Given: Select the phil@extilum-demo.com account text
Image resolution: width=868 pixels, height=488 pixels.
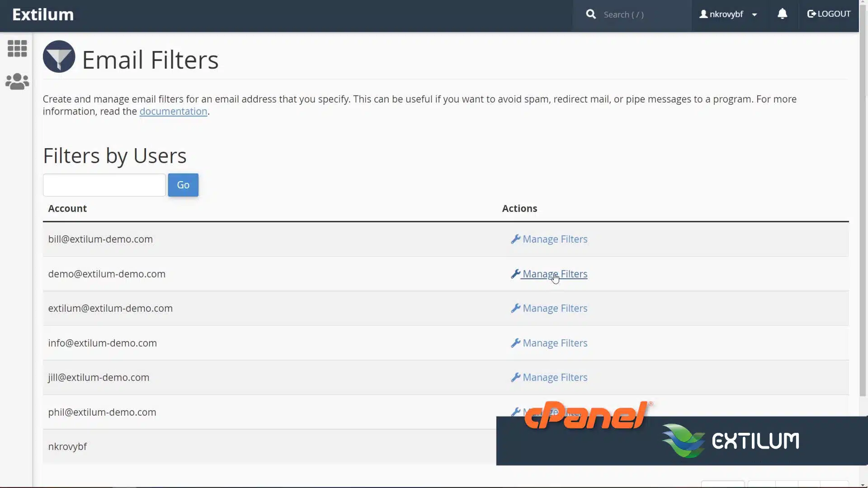Looking at the screenshot, I should 102,412.
